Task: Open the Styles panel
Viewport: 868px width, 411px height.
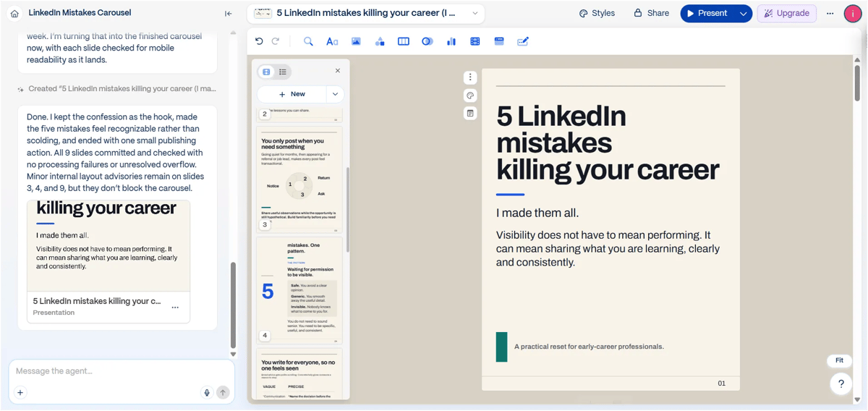Action: point(597,13)
